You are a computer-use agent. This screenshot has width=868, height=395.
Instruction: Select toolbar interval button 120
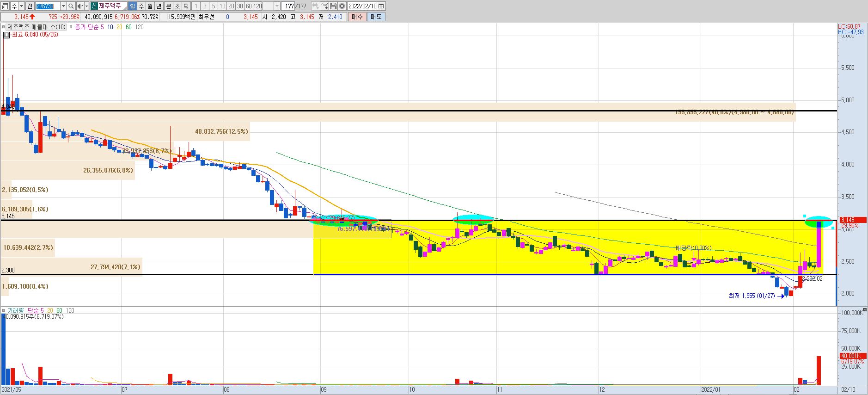click(x=257, y=6)
